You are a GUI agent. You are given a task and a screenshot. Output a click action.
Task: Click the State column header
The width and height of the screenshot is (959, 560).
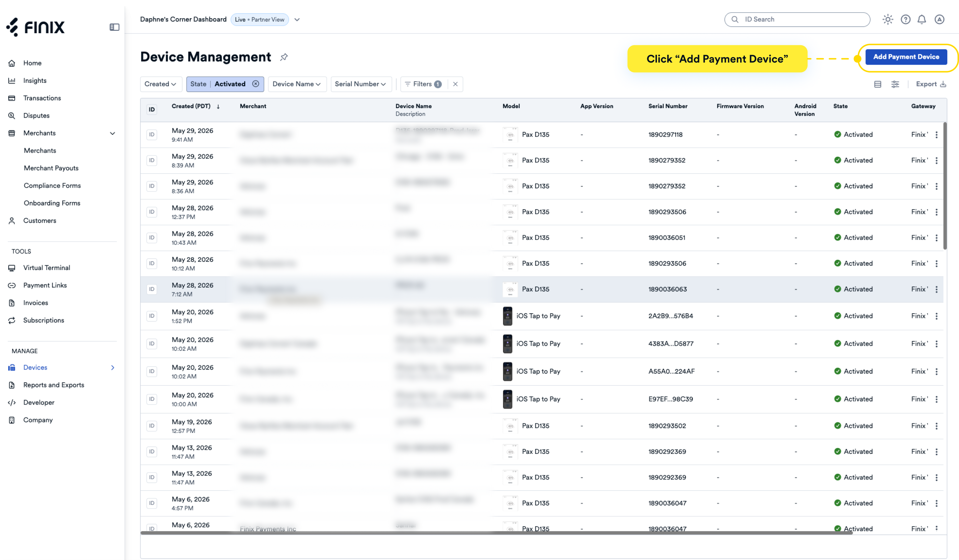(x=840, y=106)
